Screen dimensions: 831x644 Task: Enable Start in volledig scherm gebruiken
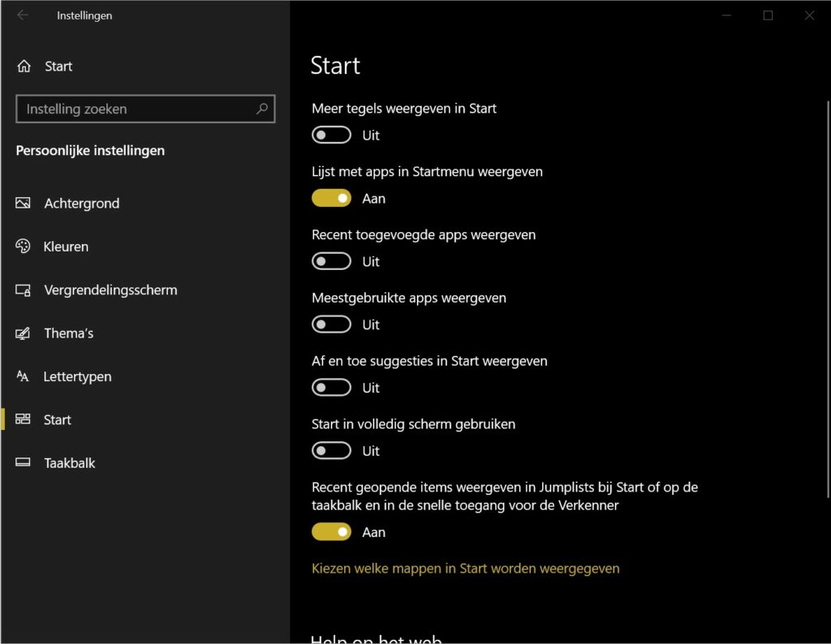click(x=331, y=451)
